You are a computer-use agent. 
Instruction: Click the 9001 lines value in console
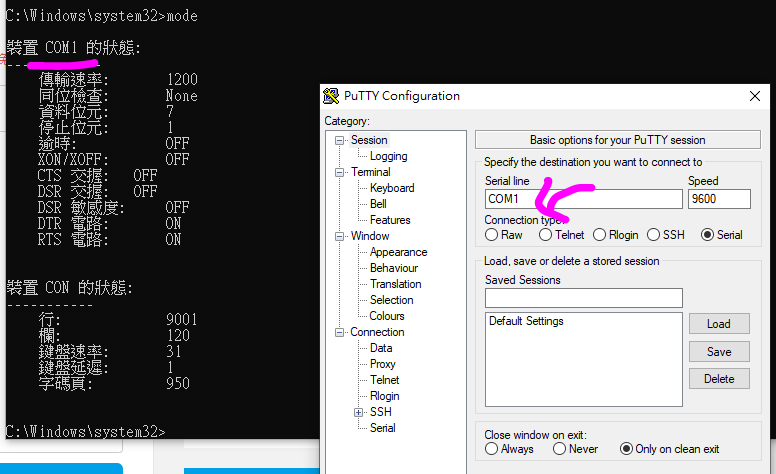pyautogui.click(x=182, y=319)
